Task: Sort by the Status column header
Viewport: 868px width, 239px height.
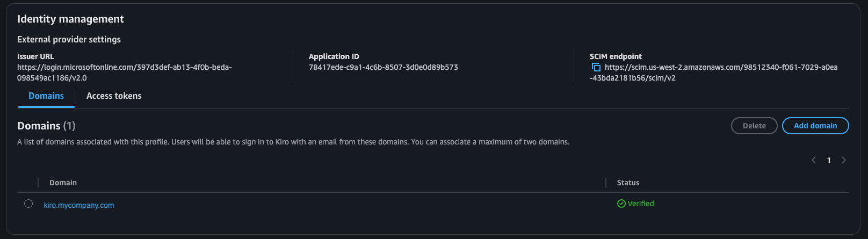Action: pyautogui.click(x=628, y=183)
